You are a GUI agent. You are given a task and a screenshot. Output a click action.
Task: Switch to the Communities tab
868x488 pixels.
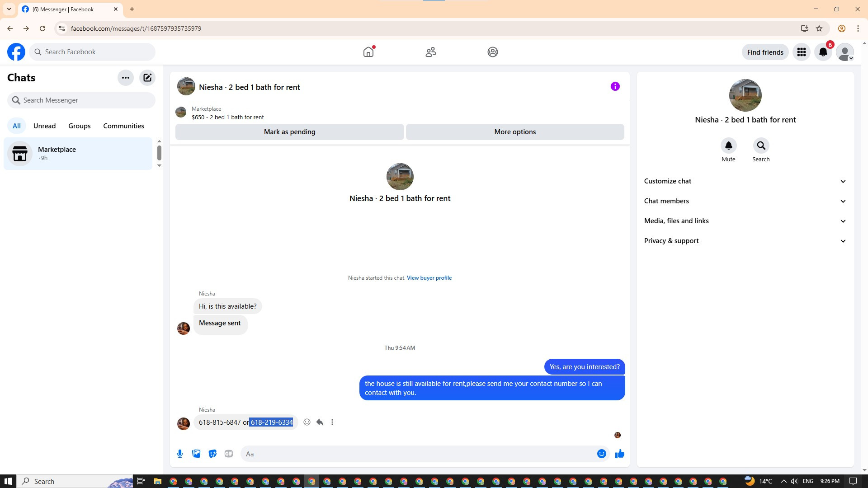(x=123, y=126)
